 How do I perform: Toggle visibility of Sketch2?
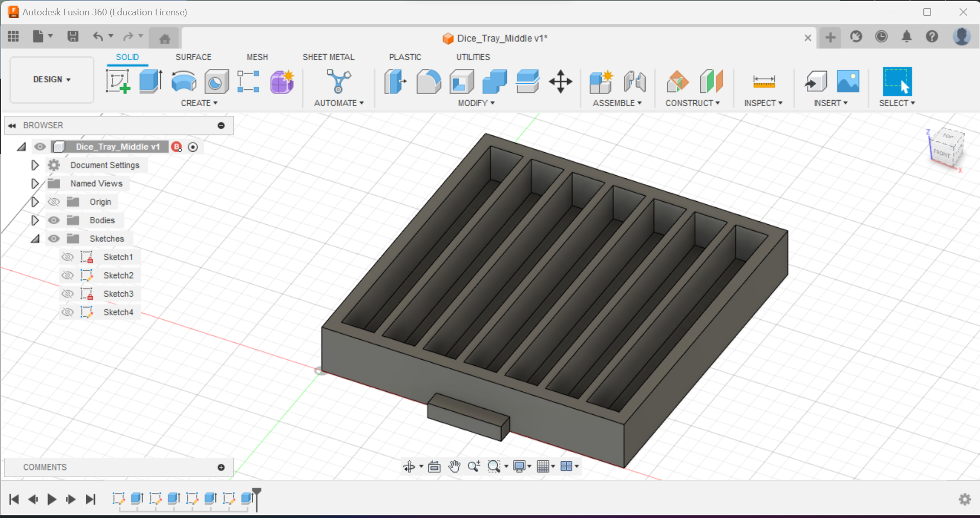pos(67,275)
